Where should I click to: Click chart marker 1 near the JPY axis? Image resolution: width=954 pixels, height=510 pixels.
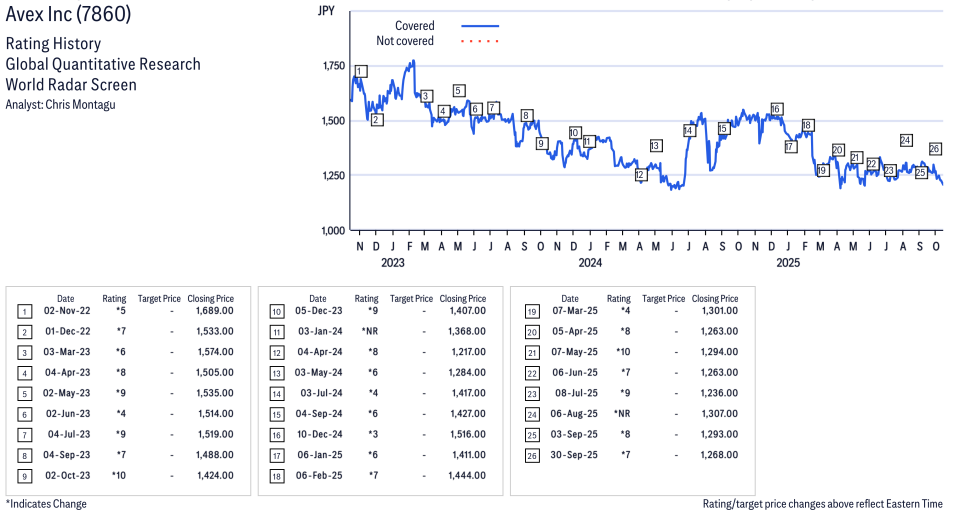(x=360, y=71)
